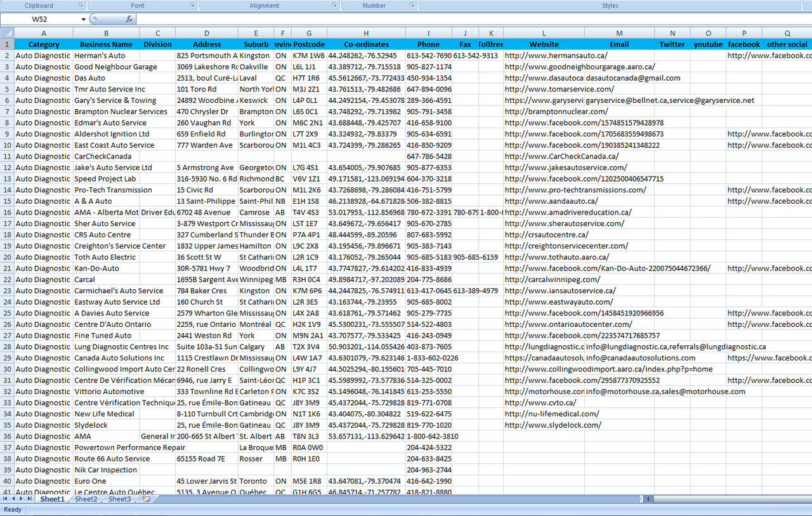Click inside the formula bar
This screenshot has width=812, height=516.
(473, 19)
